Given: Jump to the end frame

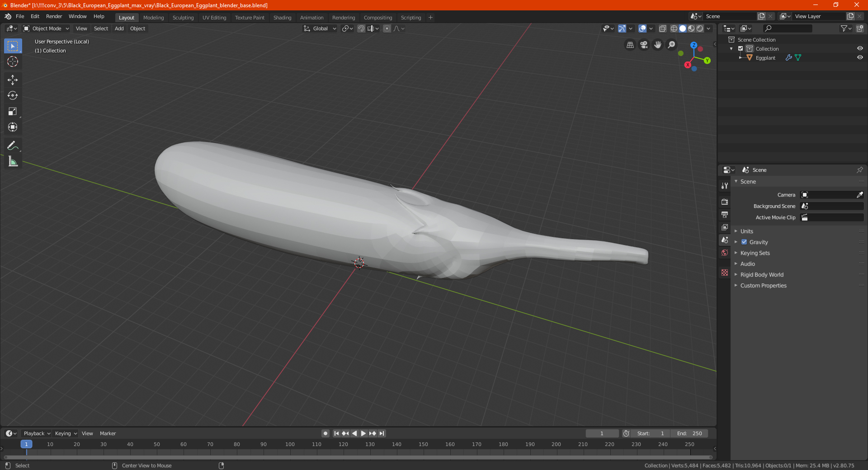Looking at the screenshot, I should pos(382,433).
